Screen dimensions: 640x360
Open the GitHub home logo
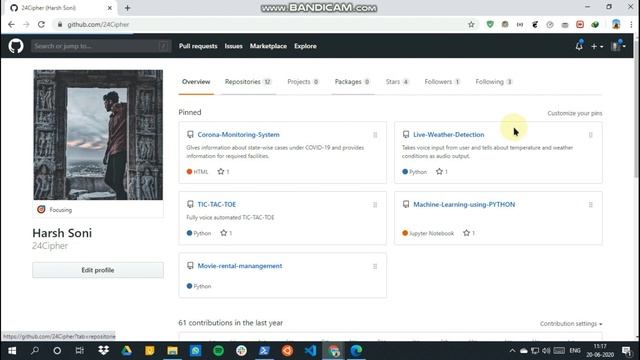click(x=16, y=46)
